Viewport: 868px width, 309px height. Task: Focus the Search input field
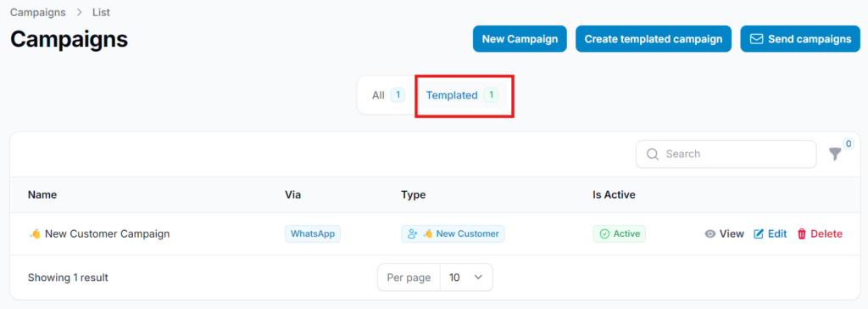[726, 154]
